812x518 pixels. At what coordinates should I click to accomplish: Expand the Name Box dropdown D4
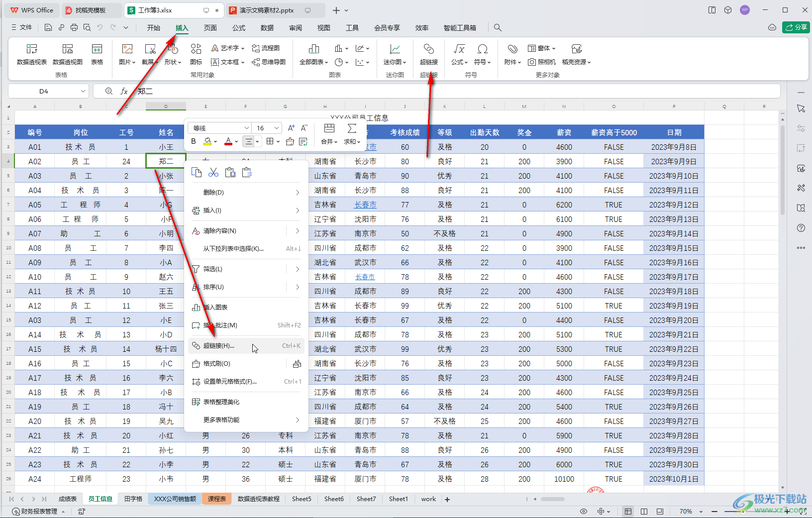[x=83, y=91]
